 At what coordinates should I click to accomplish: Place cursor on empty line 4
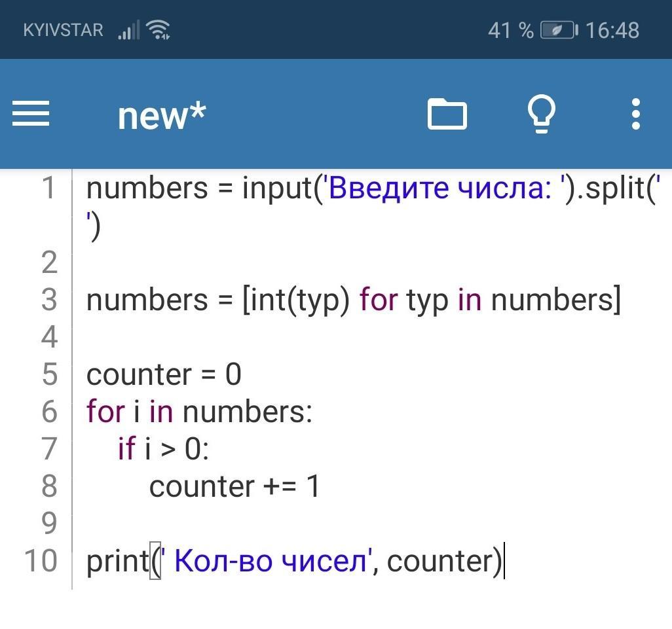click(x=262, y=337)
